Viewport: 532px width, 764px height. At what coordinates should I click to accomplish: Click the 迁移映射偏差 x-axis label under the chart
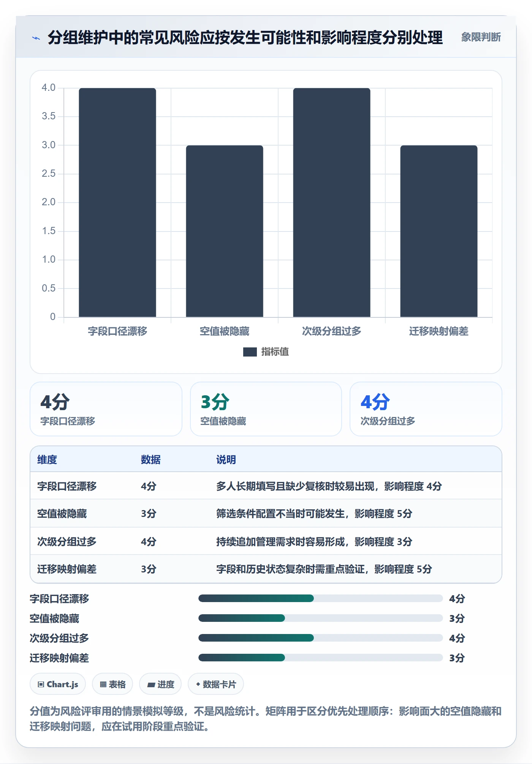tap(439, 331)
